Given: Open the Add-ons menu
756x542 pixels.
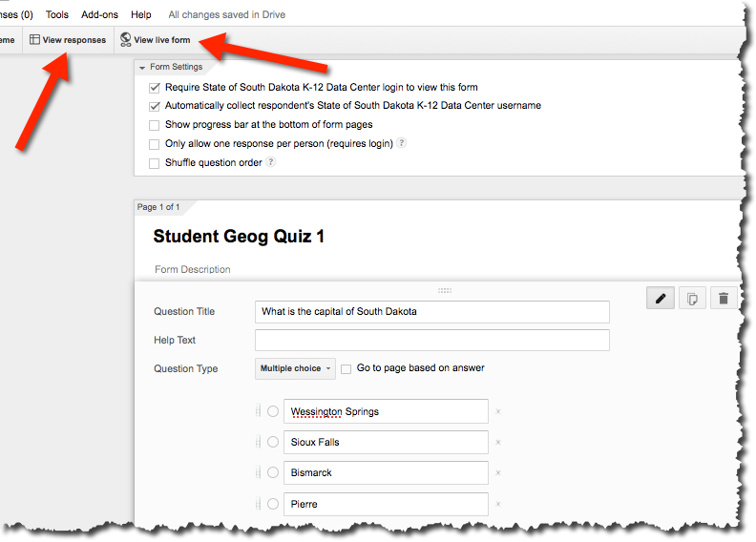Looking at the screenshot, I should [x=99, y=14].
